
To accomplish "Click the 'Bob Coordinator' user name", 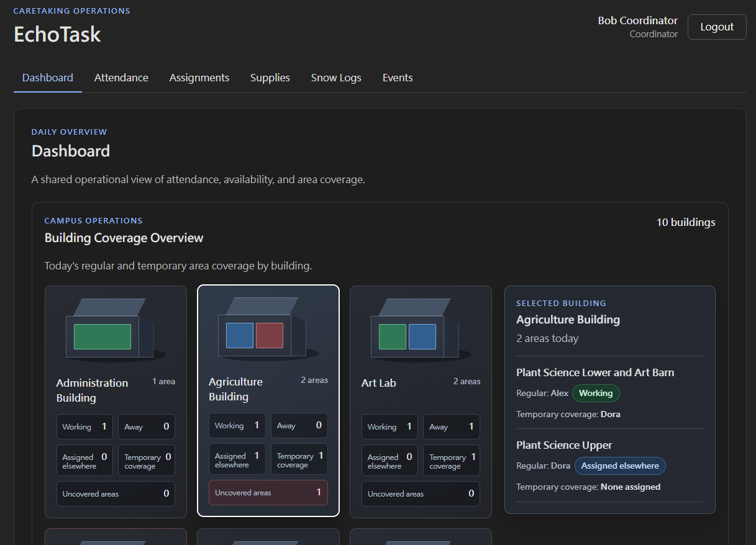I will [x=638, y=20].
